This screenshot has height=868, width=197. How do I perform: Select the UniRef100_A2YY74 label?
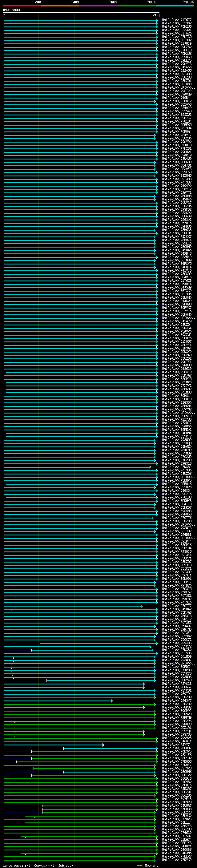[x=177, y=745]
